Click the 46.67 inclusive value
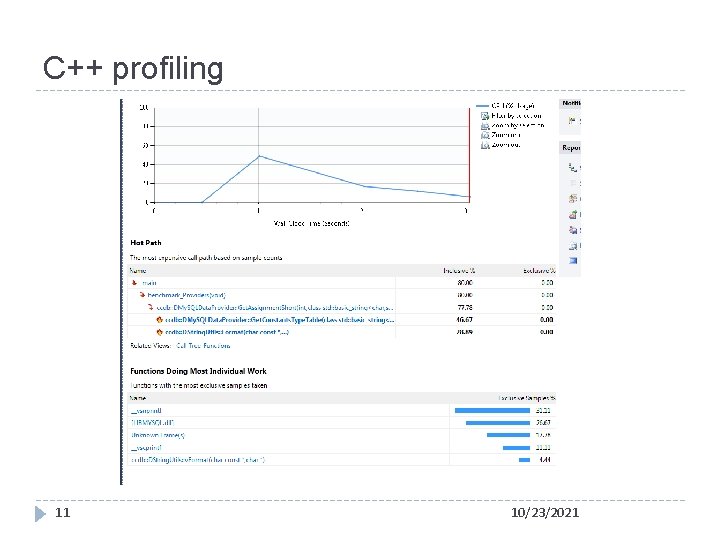 coord(465,320)
